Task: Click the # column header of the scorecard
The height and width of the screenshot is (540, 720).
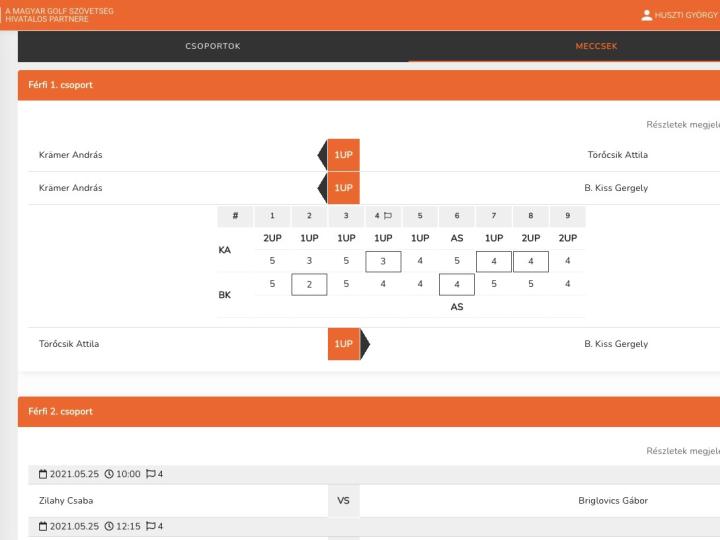Action: point(235,216)
